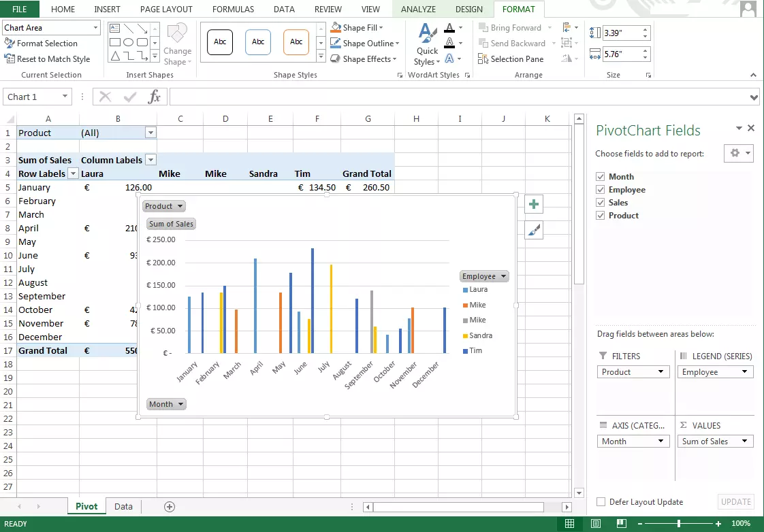Screen dimensions: 764x532
Task: Open Change Shape menu
Action: click(x=177, y=45)
